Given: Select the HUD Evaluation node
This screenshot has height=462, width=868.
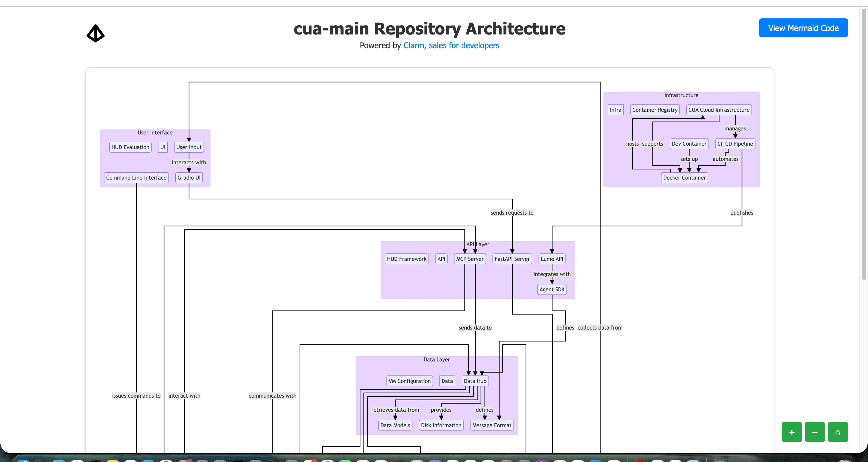Looking at the screenshot, I should (130, 147).
